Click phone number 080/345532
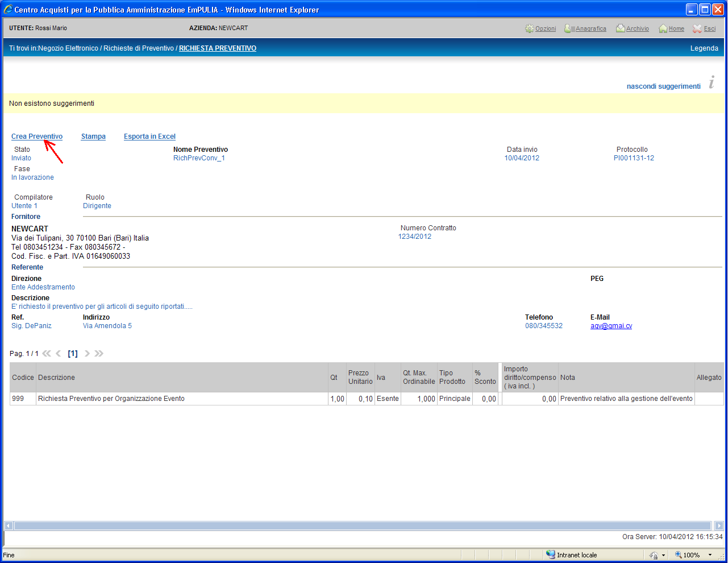This screenshot has width=728, height=563. (x=544, y=326)
